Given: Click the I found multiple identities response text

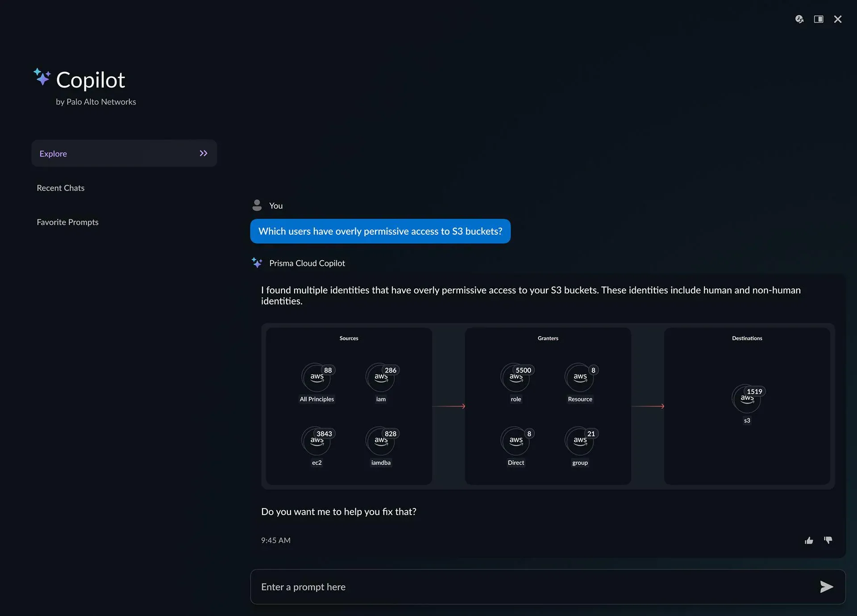Looking at the screenshot, I should click(x=531, y=296).
